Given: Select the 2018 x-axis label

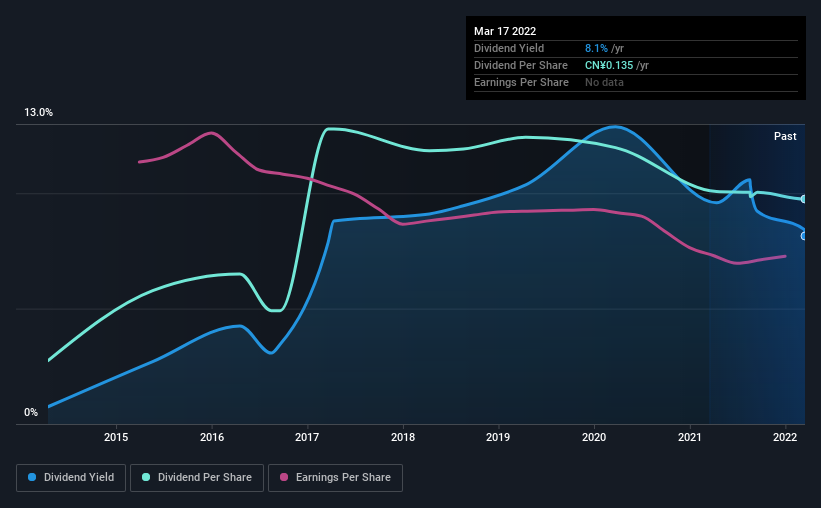Looking at the screenshot, I should click(403, 437).
